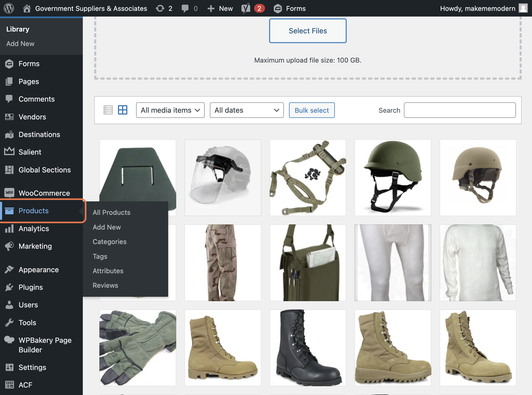Click the Marketing megaphone icon
The image size is (532, 395).
coord(9,246)
